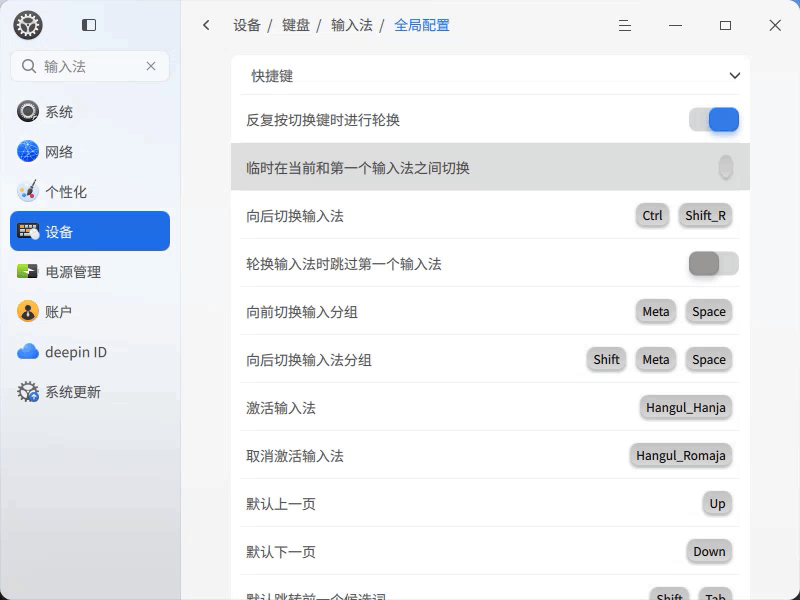Image resolution: width=800 pixels, height=600 pixels.
Task: Open 个性化 settings page
Action: 90,191
